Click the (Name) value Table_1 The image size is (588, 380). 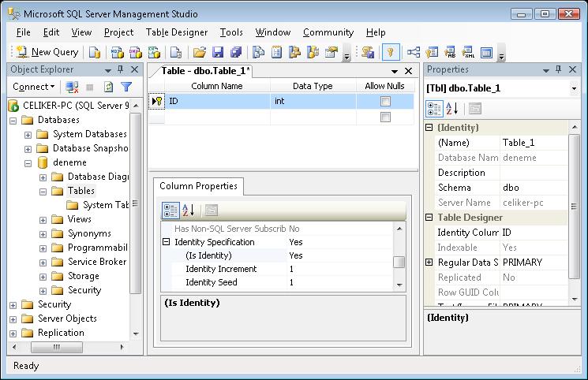tap(534, 143)
